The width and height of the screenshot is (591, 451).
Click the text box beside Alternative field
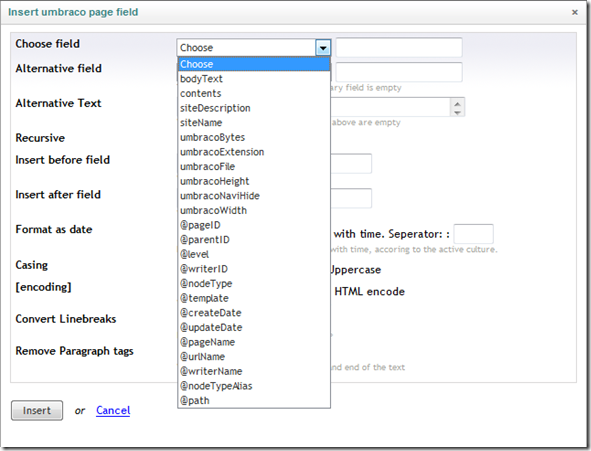[399, 72]
